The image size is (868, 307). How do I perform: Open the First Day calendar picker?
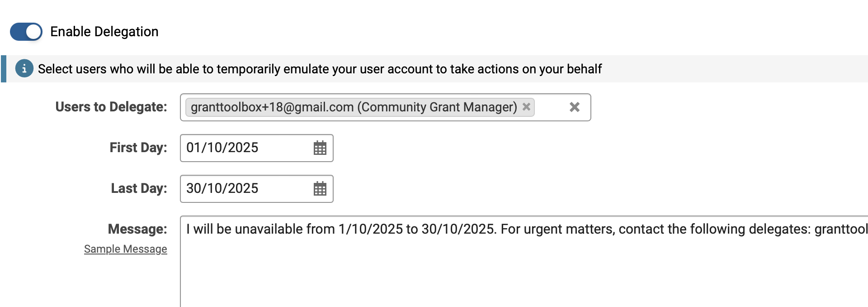click(320, 148)
